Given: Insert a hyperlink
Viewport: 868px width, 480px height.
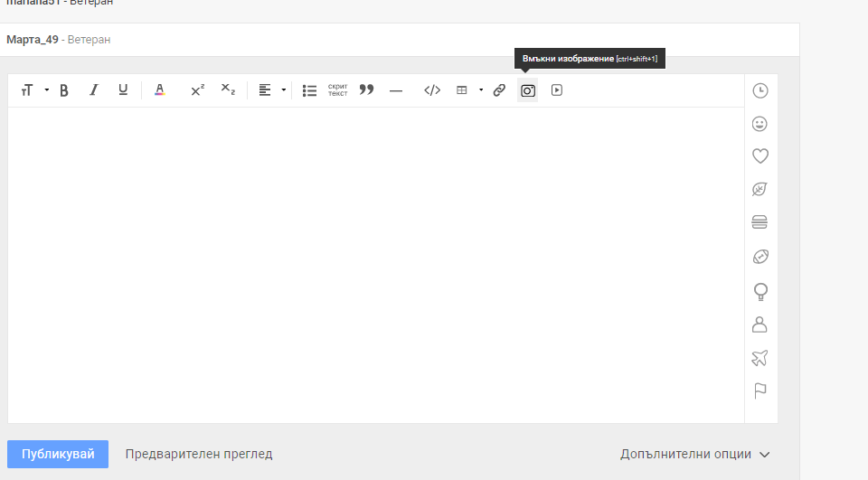Looking at the screenshot, I should point(499,90).
